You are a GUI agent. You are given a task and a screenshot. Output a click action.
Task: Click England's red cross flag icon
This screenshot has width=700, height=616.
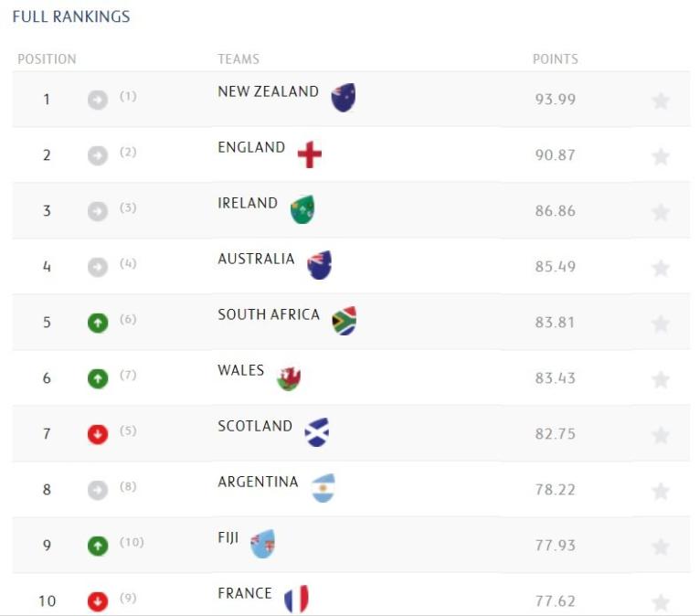(310, 154)
